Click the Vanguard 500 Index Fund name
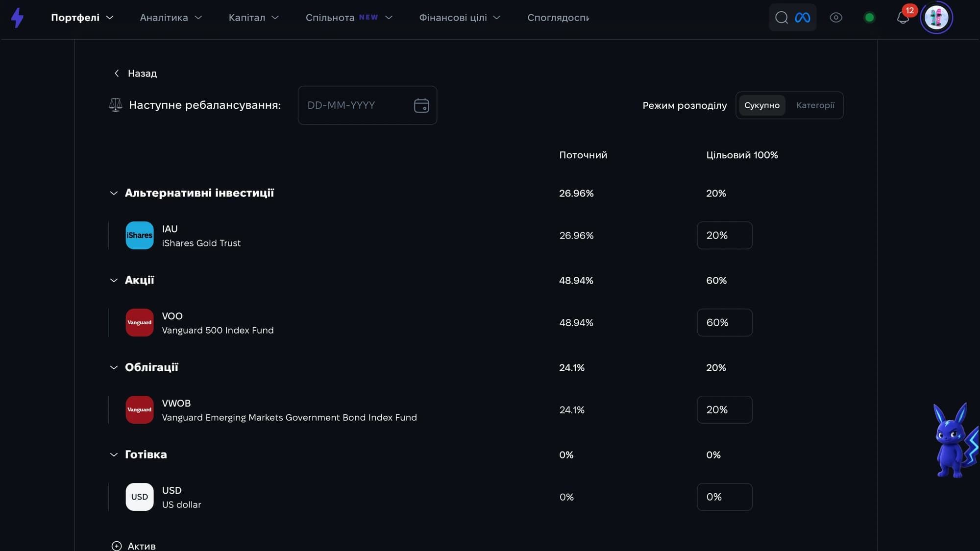This screenshot has width=980, height=551. 218,331
